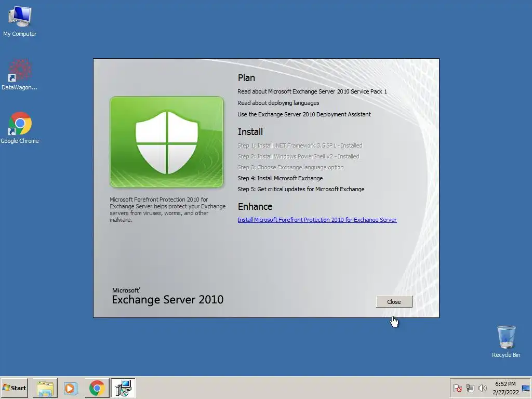Open the volume speaker tray icon
Image resolution: width=532 pixels, height=399 pixels.
click(x=482, y=388)
